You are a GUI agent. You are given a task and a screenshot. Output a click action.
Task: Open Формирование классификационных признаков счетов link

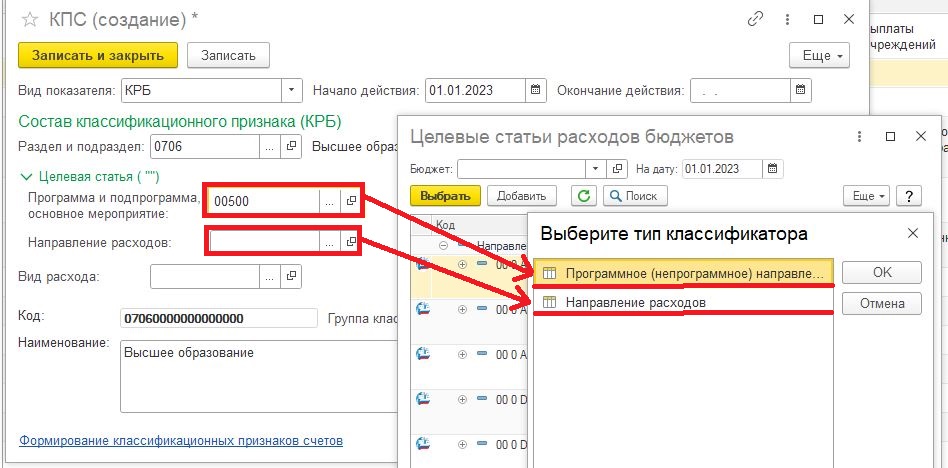(x=181, y=440)
